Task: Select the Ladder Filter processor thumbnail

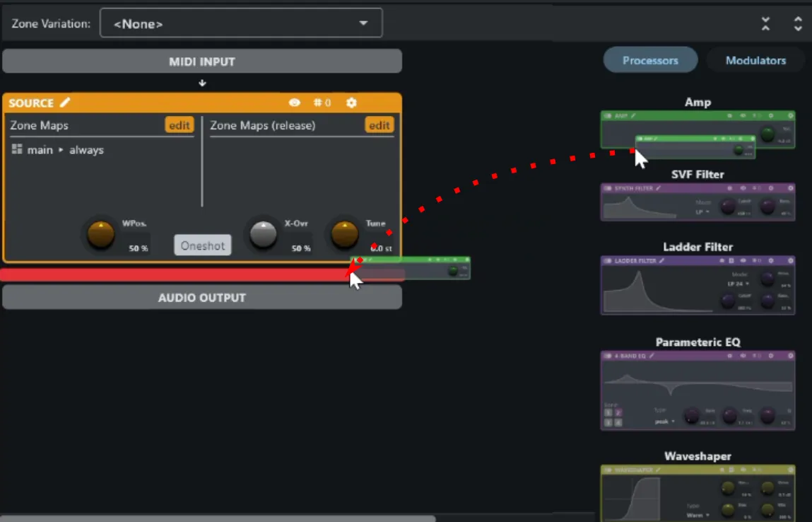Action: (698, 285)
